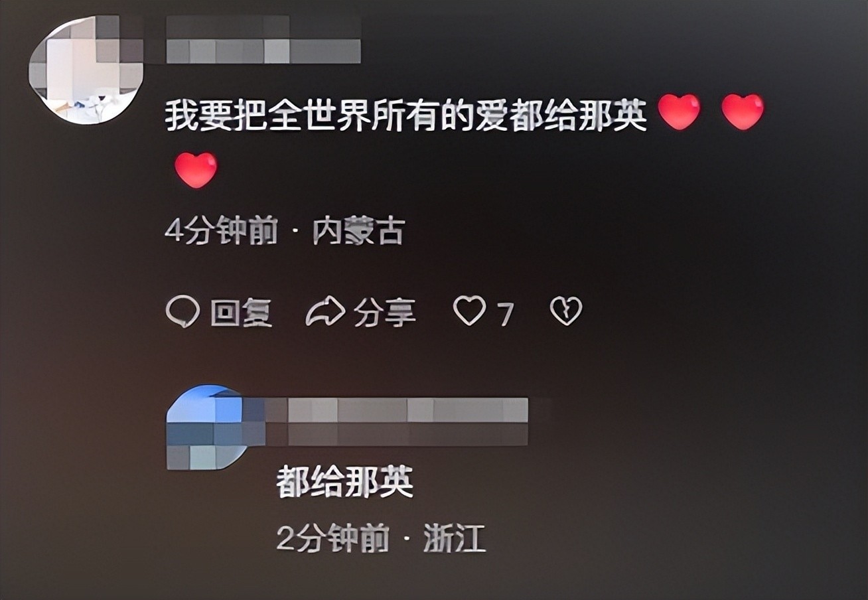868x600 pixels.
Task: Click the share arrow icon
Action: point(325,311)
